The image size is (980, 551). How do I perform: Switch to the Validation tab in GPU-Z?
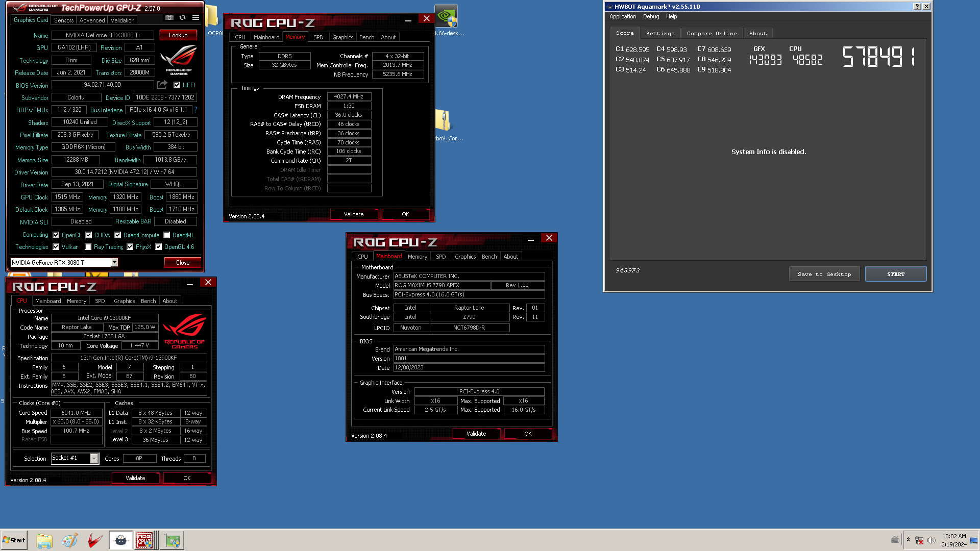(122, 20)
